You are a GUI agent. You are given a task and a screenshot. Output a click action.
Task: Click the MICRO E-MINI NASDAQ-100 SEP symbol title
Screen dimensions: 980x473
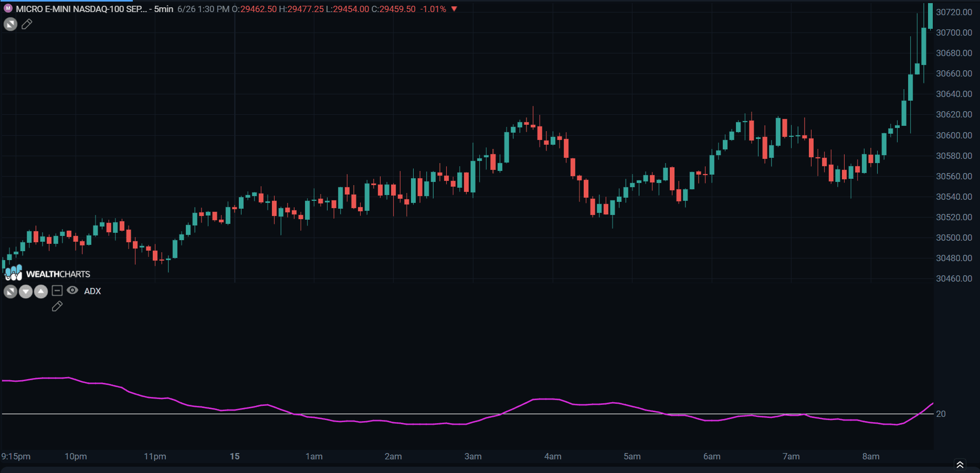click(81, 9)
